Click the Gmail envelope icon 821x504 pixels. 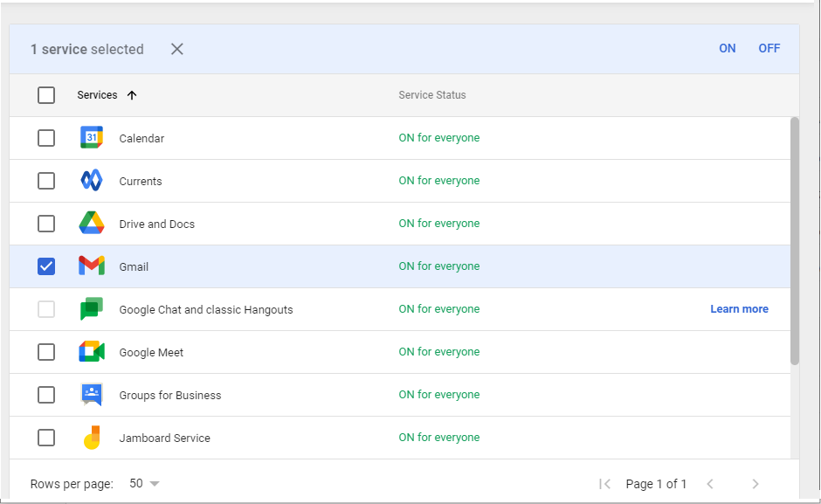(x=92, y=266)
